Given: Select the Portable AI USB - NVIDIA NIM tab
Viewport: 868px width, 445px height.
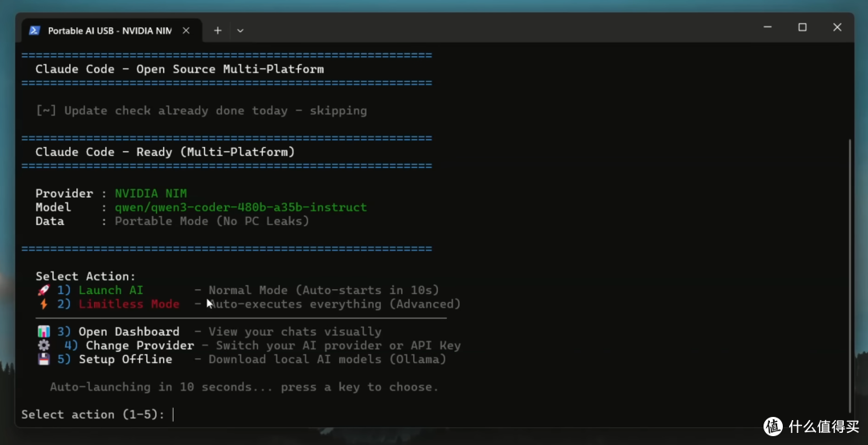Looking at the screenshot, I should click(x=109, y=31).
